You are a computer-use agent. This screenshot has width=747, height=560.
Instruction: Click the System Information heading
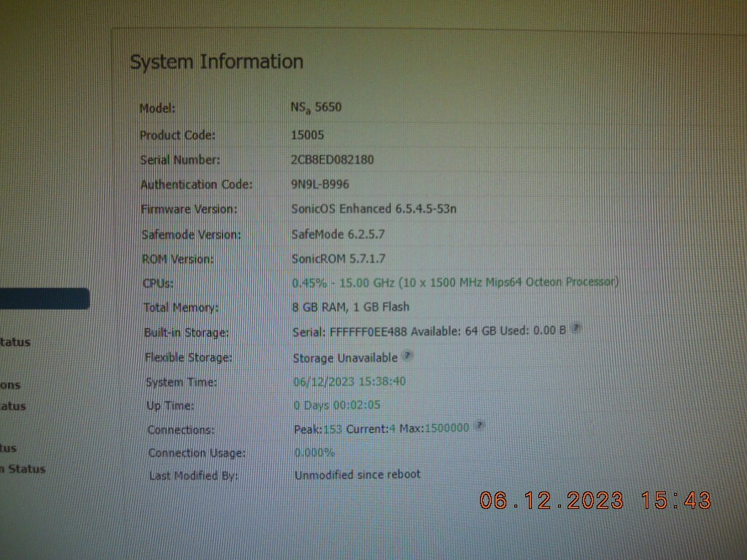(x=216, y=62)
